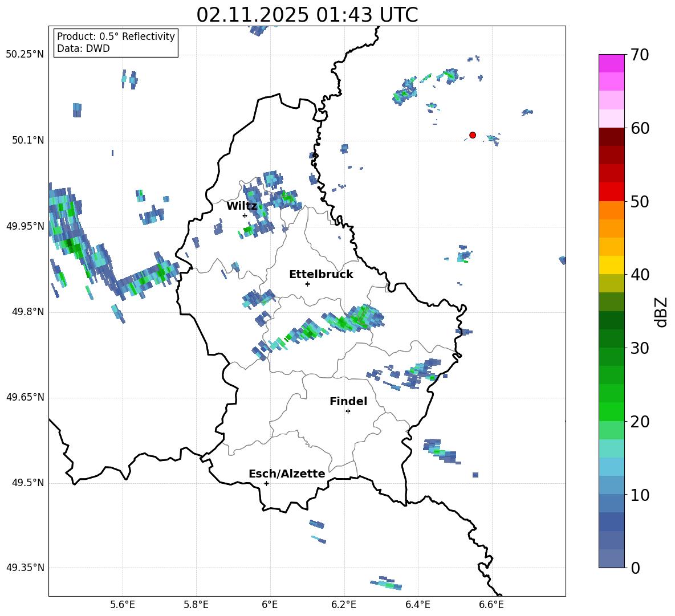Click the Findel station cross marker

click(348, 411)
